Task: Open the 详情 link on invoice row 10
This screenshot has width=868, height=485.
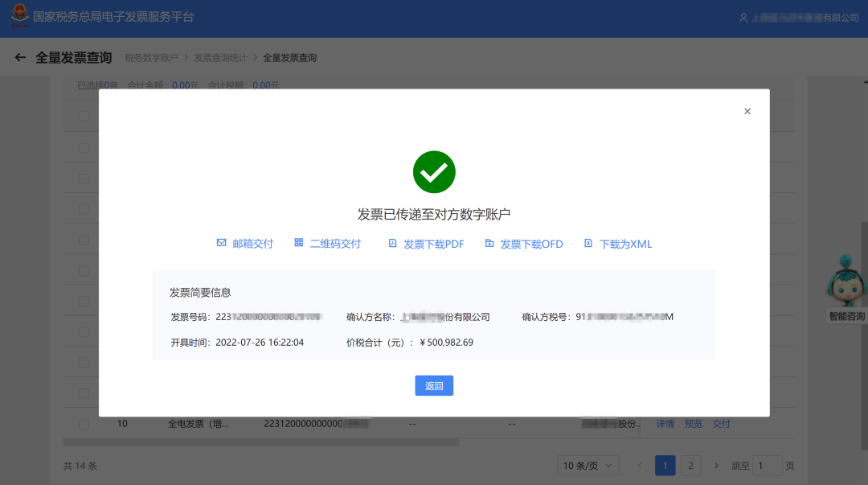Action: [x=665, y=423]
